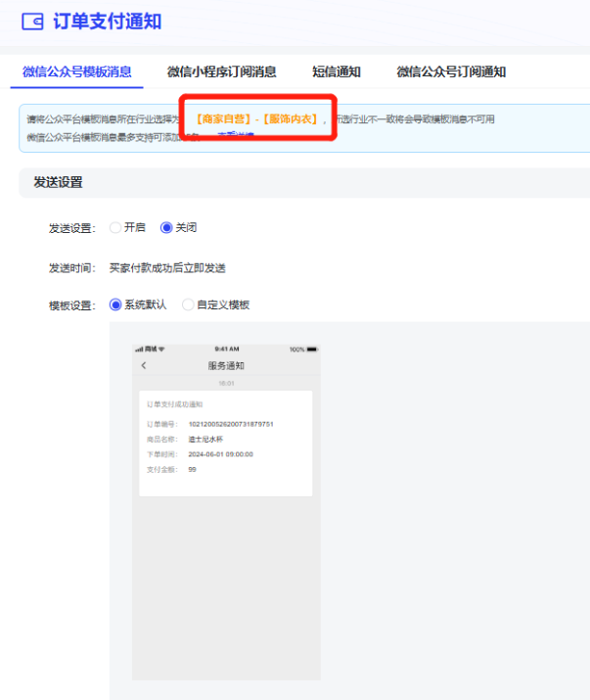
Task: Click the battery icon in phone preview
Action: tap(313, 350)
